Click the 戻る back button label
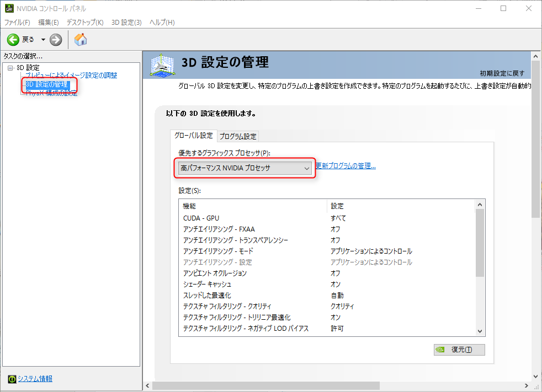This screenshot has height=392, width=542. point(28,40)
